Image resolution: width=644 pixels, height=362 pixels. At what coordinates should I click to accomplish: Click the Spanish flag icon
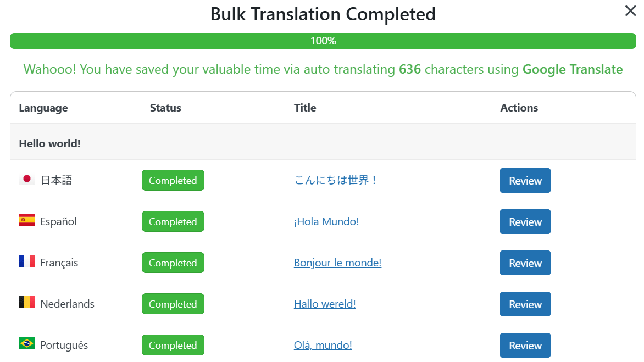tap(26, 220)
